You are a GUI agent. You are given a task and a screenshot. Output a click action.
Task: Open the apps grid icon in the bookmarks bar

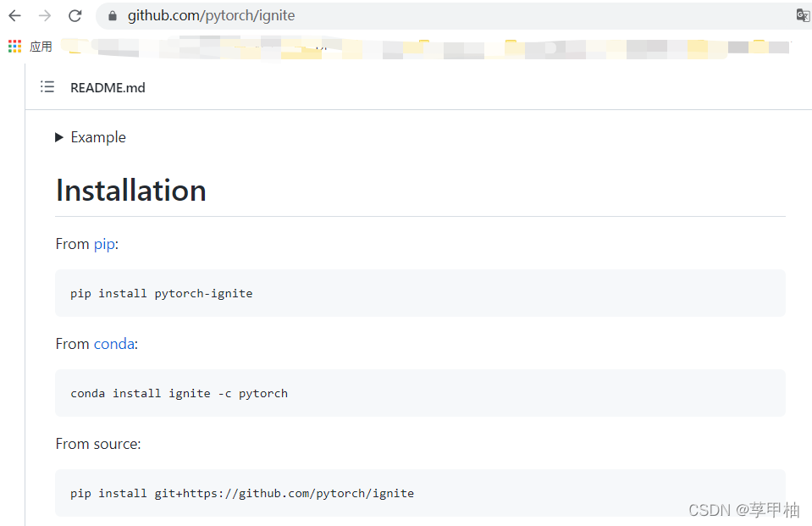coord(14,47)
